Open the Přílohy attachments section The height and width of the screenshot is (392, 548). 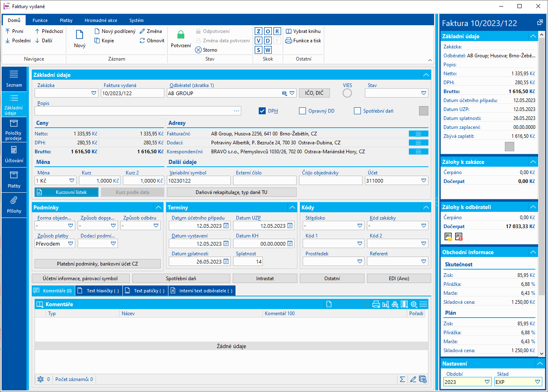[14, 205]
